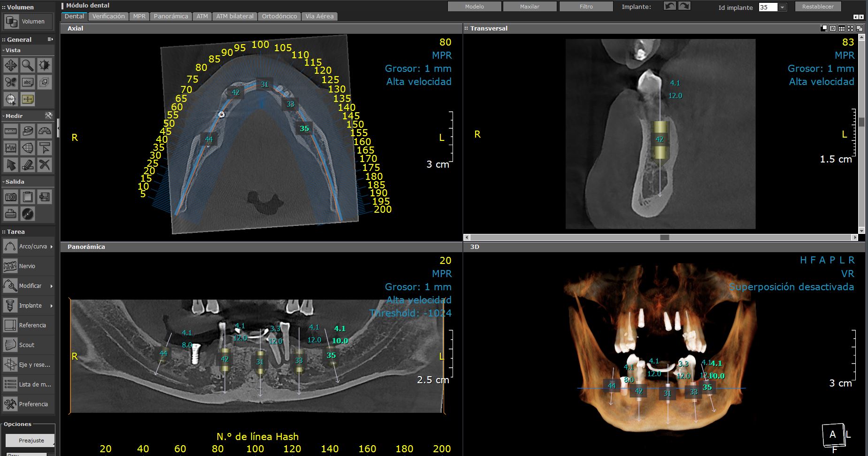
Task: Select the brightness/contrast adjustment tool
Action: coord(45,65)
